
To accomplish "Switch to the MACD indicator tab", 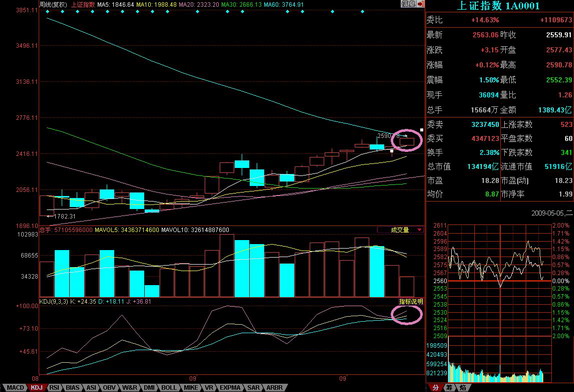I will [16, 387].
